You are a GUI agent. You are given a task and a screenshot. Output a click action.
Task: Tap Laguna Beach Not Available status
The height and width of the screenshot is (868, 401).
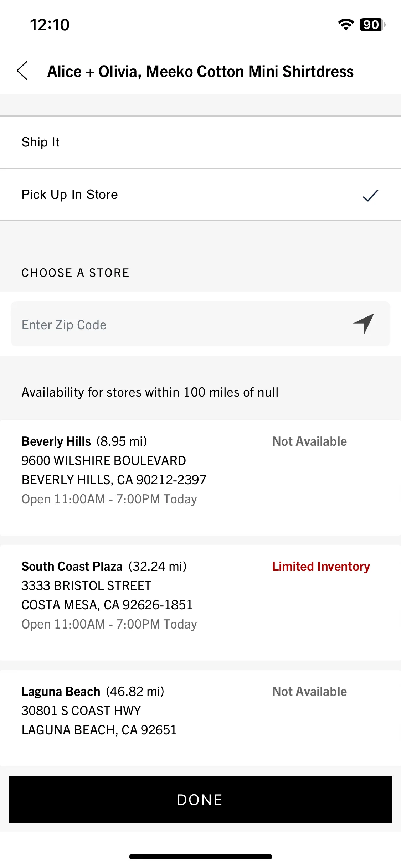[309, 692]
